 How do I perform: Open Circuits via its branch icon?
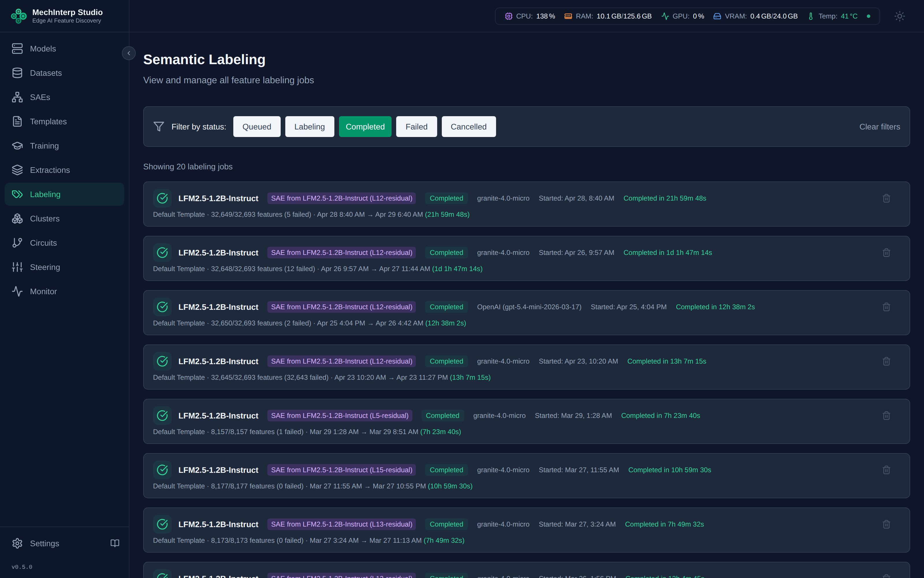(x=17, y=243)
